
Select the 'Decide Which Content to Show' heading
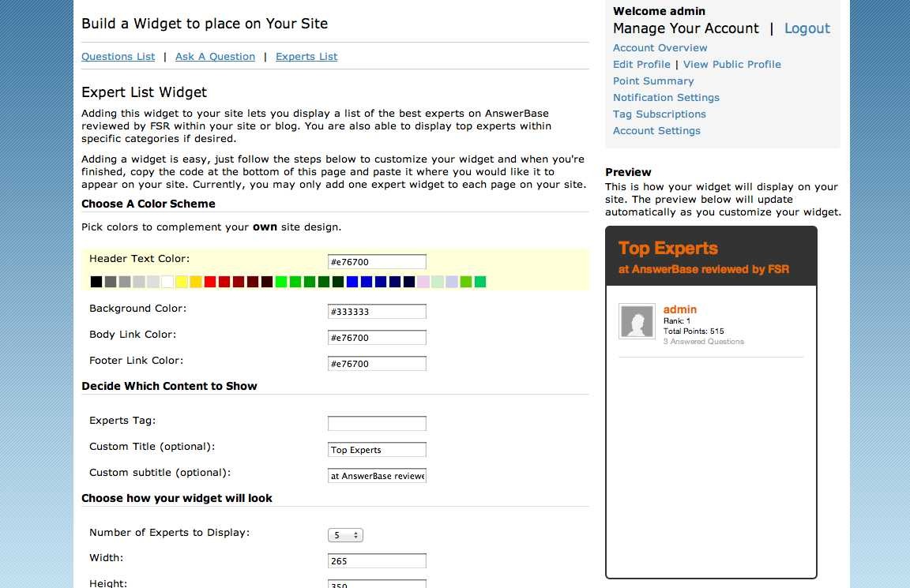tap(169, 386)
